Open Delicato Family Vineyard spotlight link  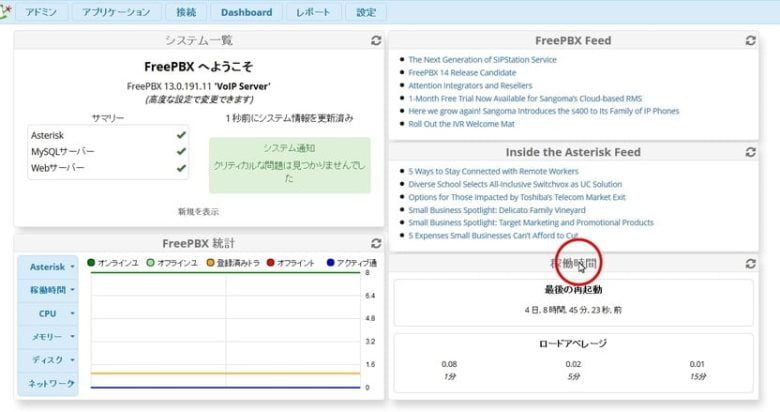pyautogui.click(x=496, y=210)
